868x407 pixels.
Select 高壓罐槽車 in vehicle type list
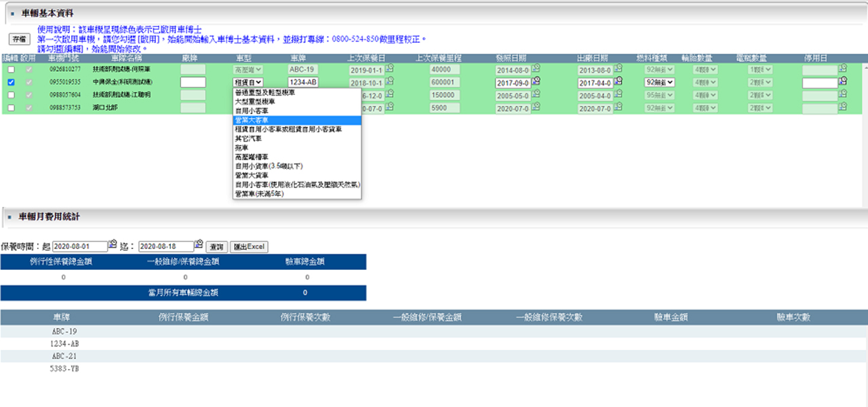[297, 156]
